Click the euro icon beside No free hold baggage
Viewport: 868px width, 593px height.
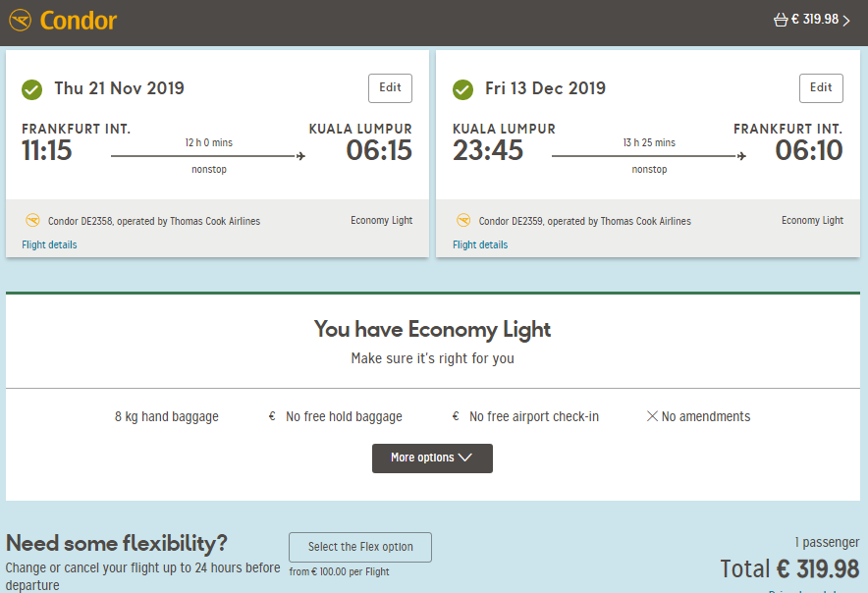click(272, 416)
